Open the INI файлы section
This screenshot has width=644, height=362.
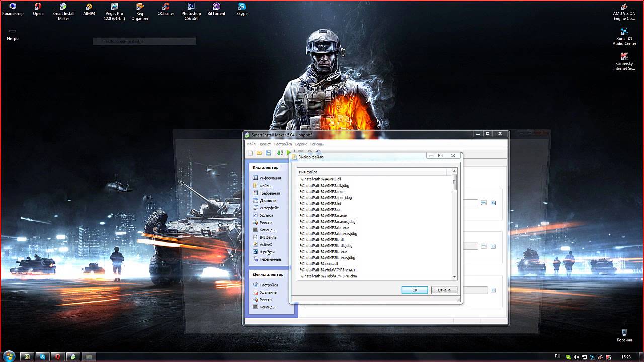(x=265, y=237)
